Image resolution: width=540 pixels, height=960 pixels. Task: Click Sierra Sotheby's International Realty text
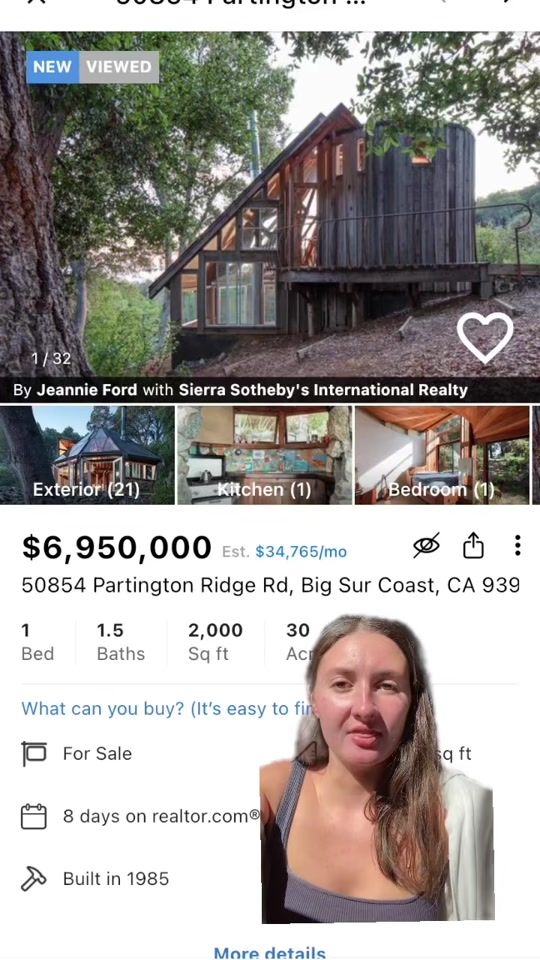323,390
